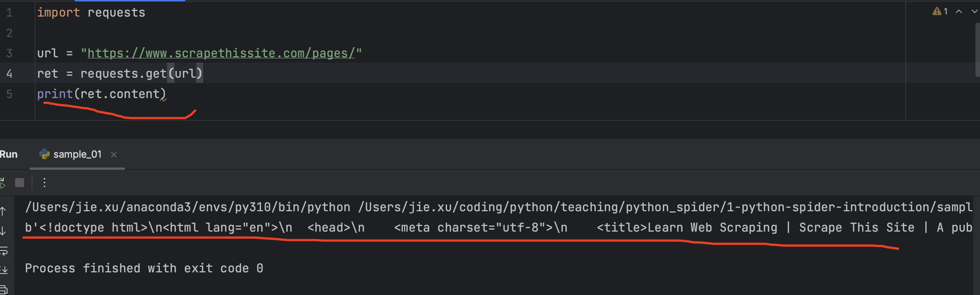980x295 pixels.
Task: Click line number 4 in gutter
Action: pyautogui.click(x=9, y=73)
